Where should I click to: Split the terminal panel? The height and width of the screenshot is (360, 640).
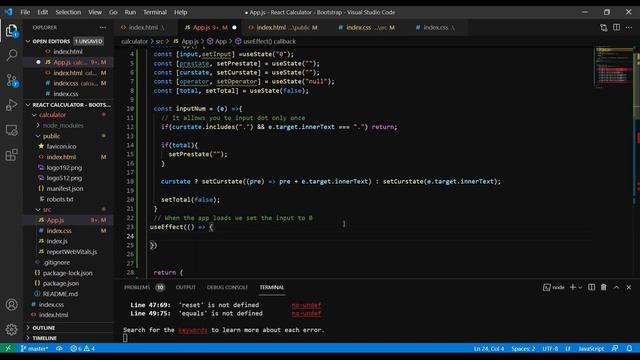[591, 287]
